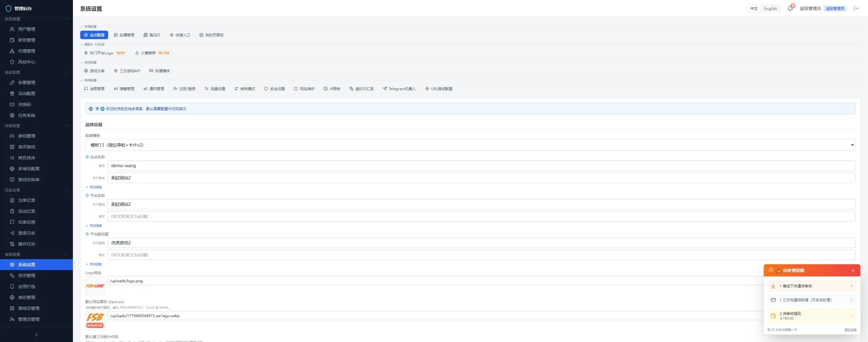Image resolution: width=868 pixels, height=342 pixels.
Task: Collapse the sidebar with the bottom chevron
Action: [x=36, y=335]
